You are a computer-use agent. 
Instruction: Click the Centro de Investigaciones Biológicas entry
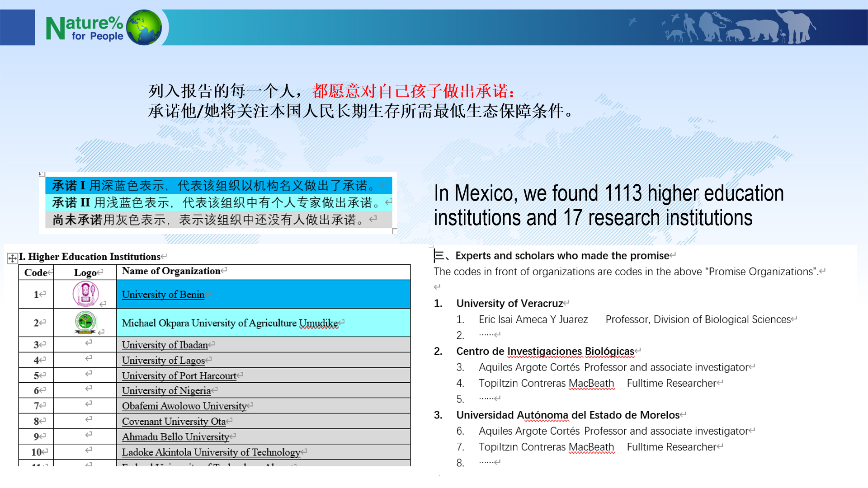pyautogui.click(x=545, y=351)
